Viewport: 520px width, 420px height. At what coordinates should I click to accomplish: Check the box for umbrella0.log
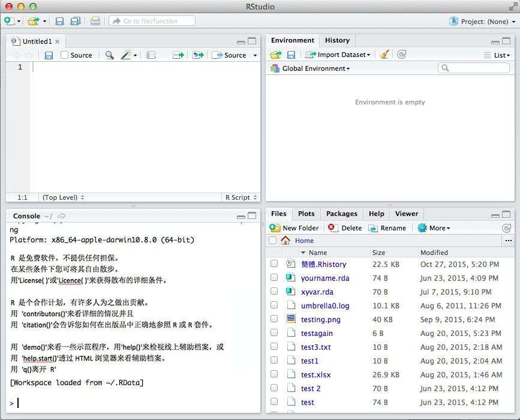(x=274, y=305)
